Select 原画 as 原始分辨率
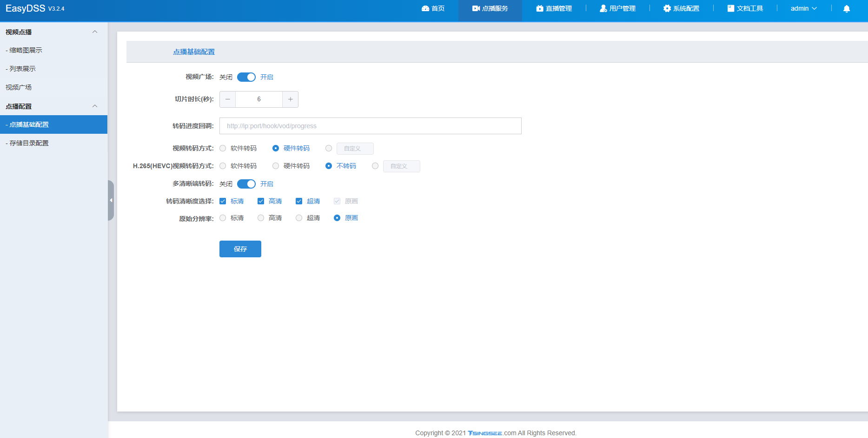This screenshot has width=868, height=438. pyautogui.click(x=337, y=218)
